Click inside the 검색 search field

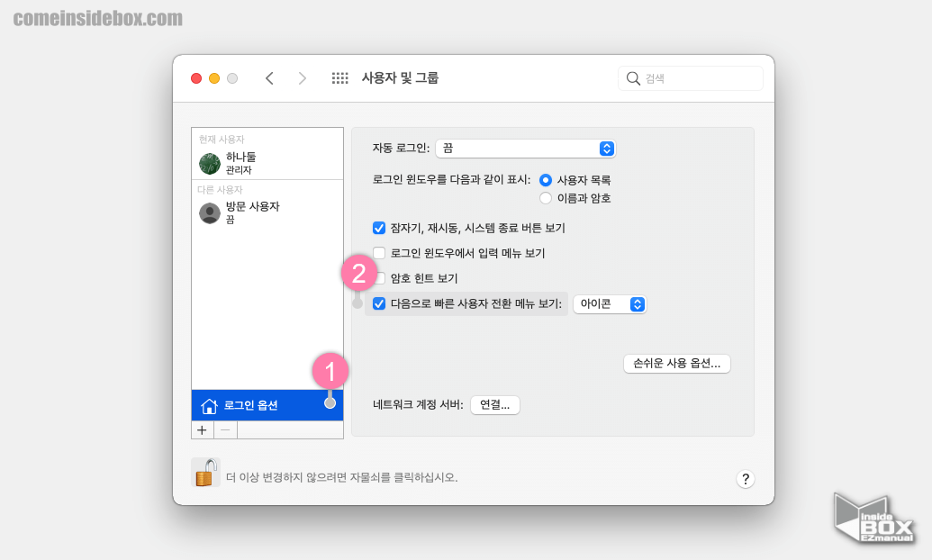(691, 78)
